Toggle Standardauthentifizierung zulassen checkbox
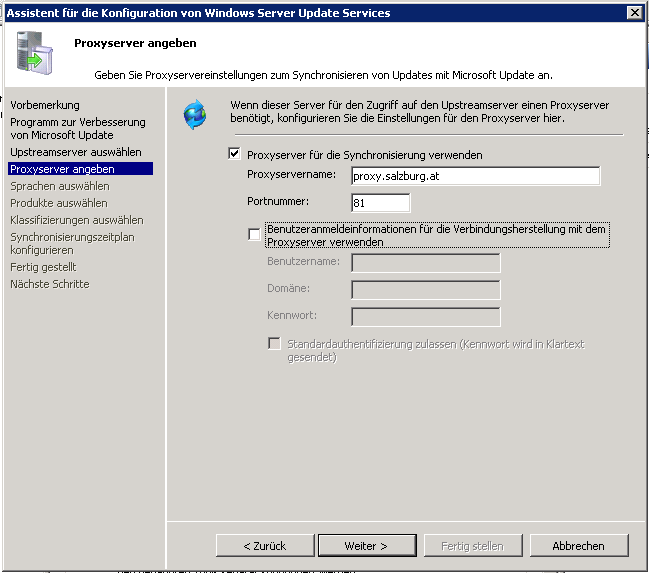This screenshot has width=649, height=573. 274,343
